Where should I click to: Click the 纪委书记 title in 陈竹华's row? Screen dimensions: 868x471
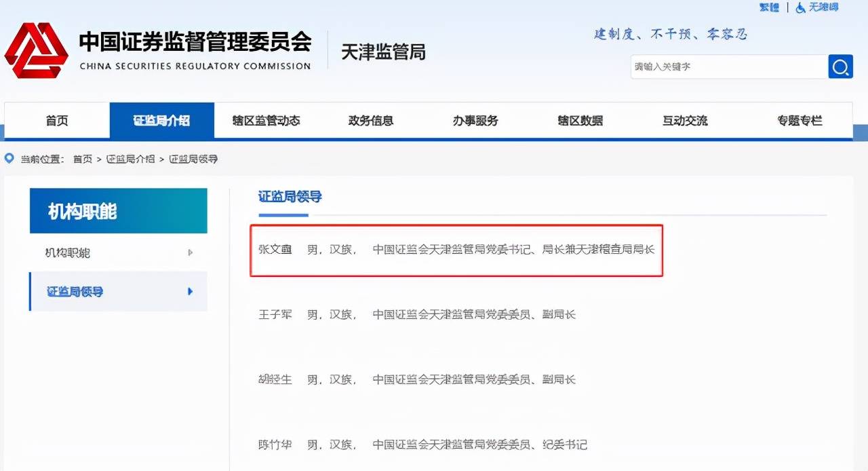pos(565,445)
